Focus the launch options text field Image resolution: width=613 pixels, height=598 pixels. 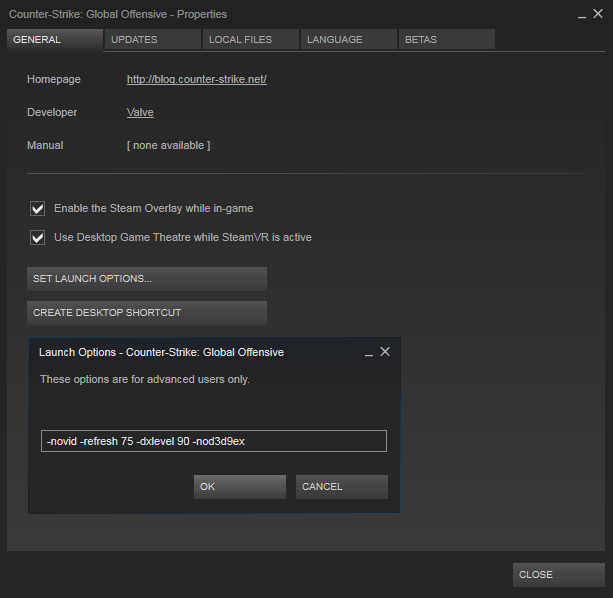(x=214, y=441)
